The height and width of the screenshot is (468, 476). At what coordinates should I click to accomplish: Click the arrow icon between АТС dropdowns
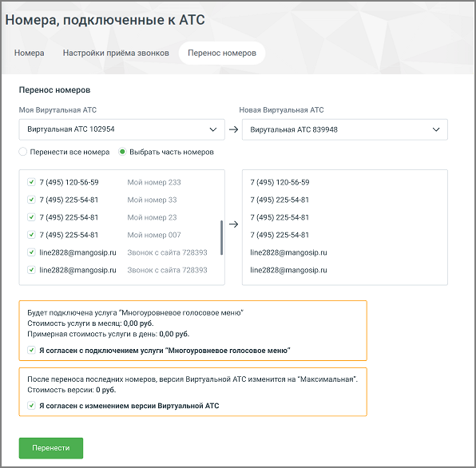(x=233, y=129)
